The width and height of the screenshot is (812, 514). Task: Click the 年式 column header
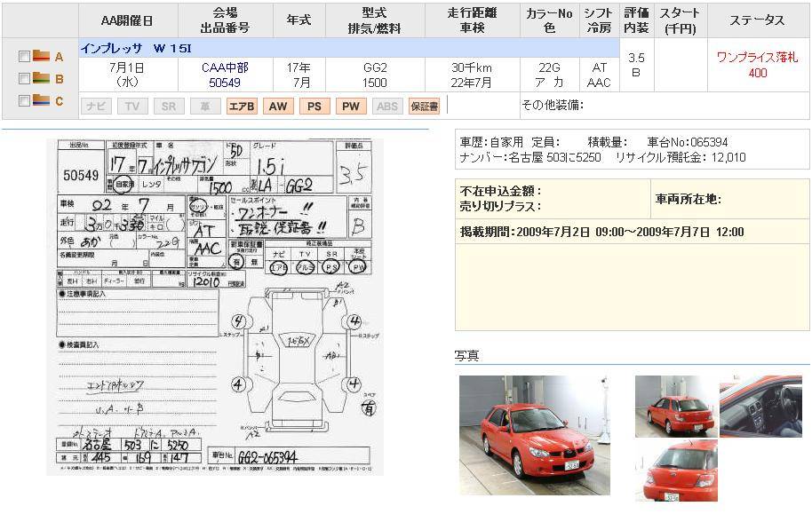coord(299,20)
